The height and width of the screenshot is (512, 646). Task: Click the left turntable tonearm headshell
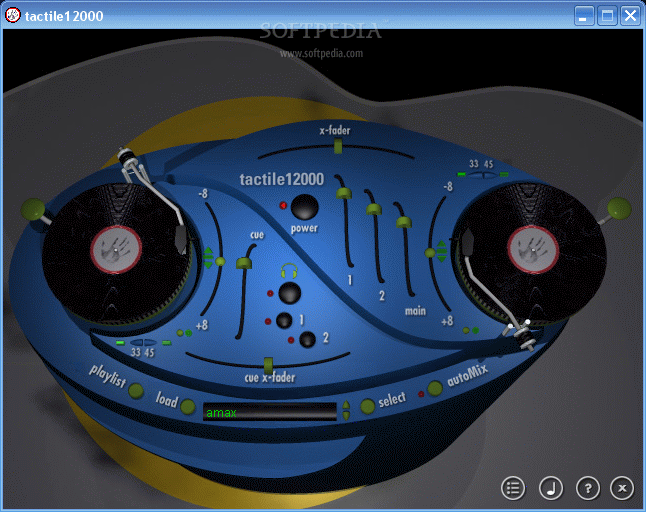(181, 240)
